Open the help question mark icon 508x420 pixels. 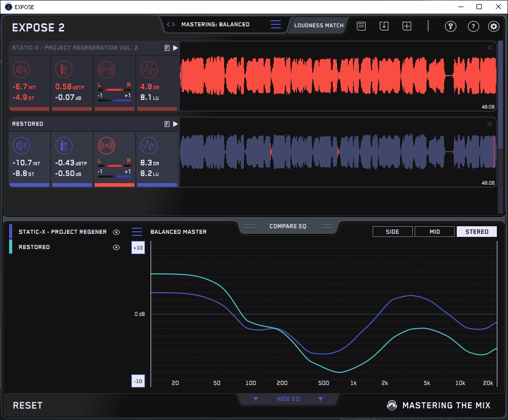[x=474, y=26]
